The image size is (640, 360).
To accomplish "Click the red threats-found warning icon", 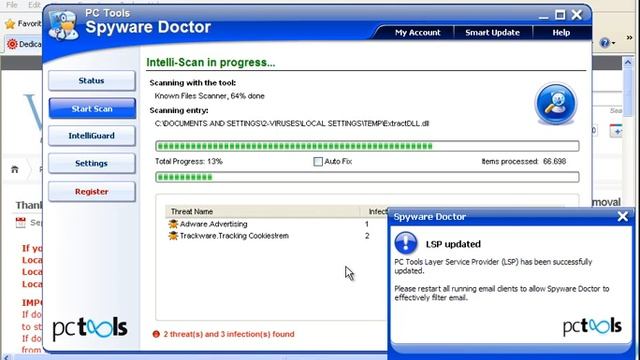I will [x=156, y=334].
